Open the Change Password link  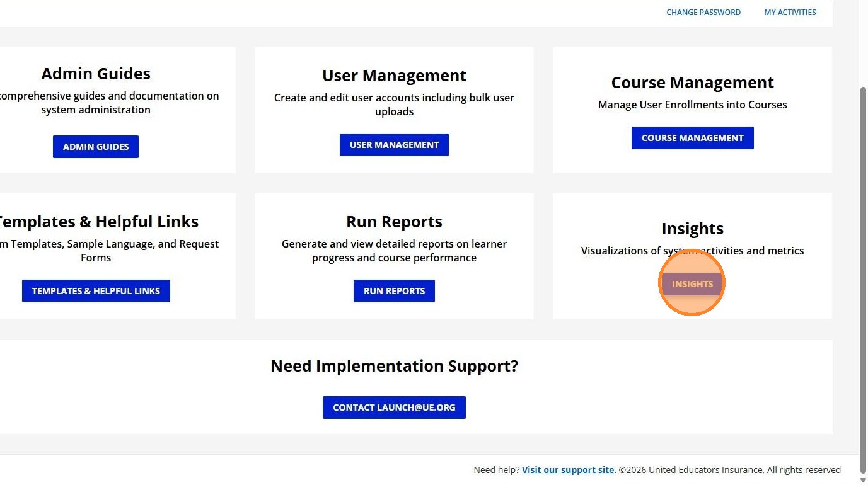pos(703,12)
